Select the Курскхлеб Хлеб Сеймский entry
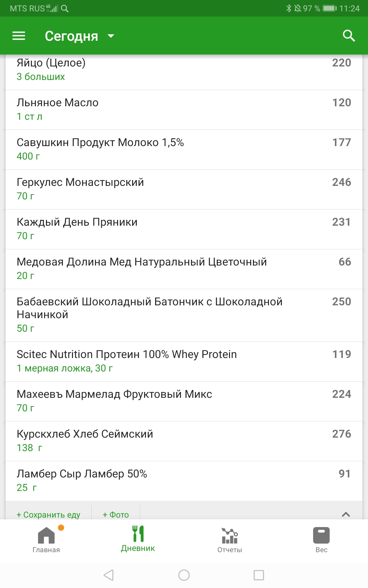The image size is (368, 588). click(184, 441)
